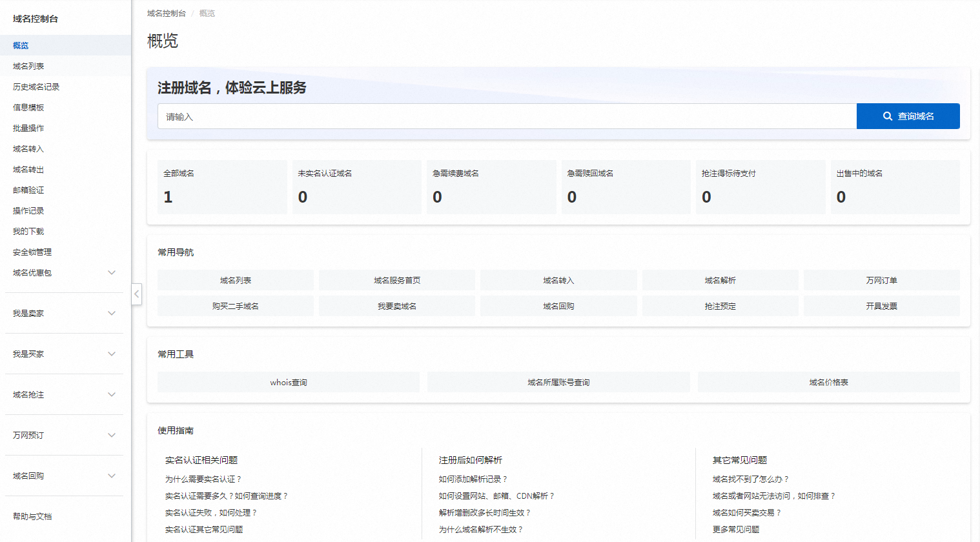
Task: Open 为什么域名解析不生效？ link
Action: coord(481,529)
